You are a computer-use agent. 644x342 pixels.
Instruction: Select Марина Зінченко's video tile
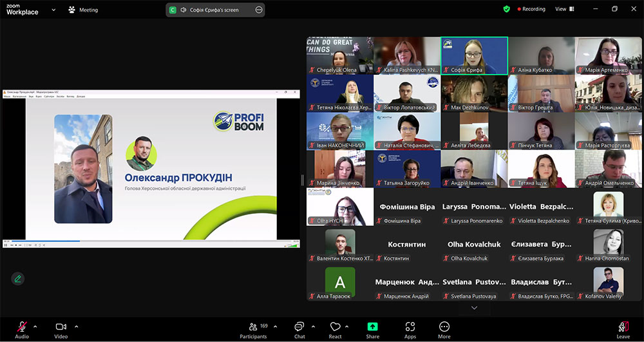point(340,169)
